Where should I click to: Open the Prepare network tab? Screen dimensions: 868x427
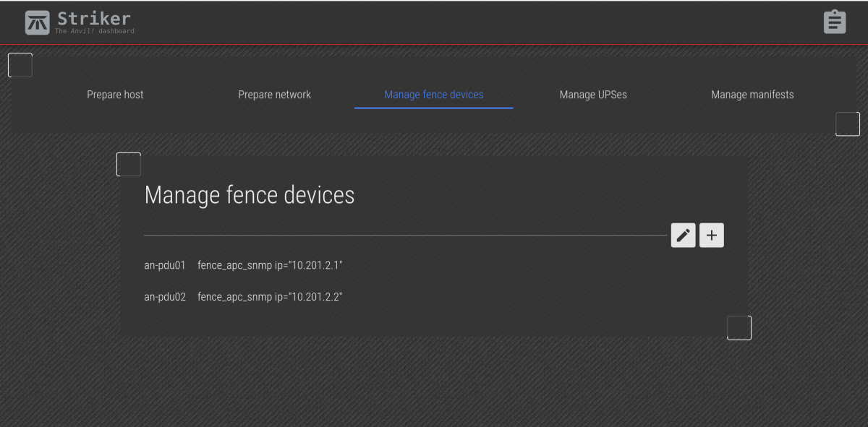[x=274, y=95]
